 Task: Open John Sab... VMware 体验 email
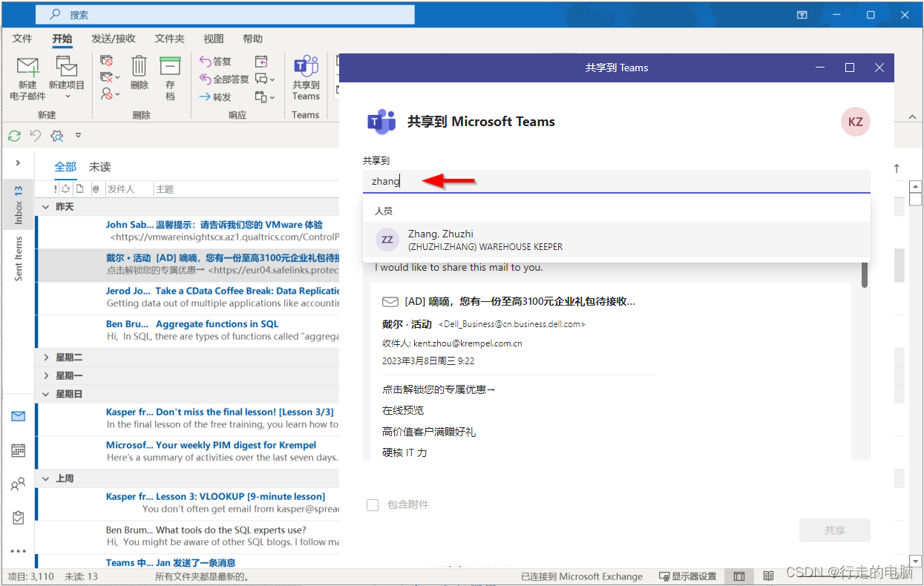[188, 231]
